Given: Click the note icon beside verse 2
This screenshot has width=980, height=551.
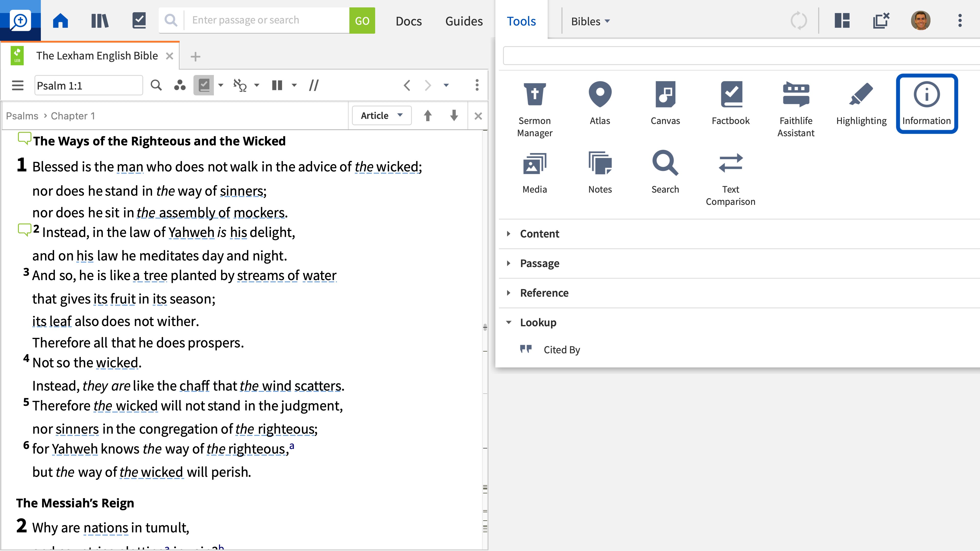Looking at the screenshot, I should coord(24,230).
